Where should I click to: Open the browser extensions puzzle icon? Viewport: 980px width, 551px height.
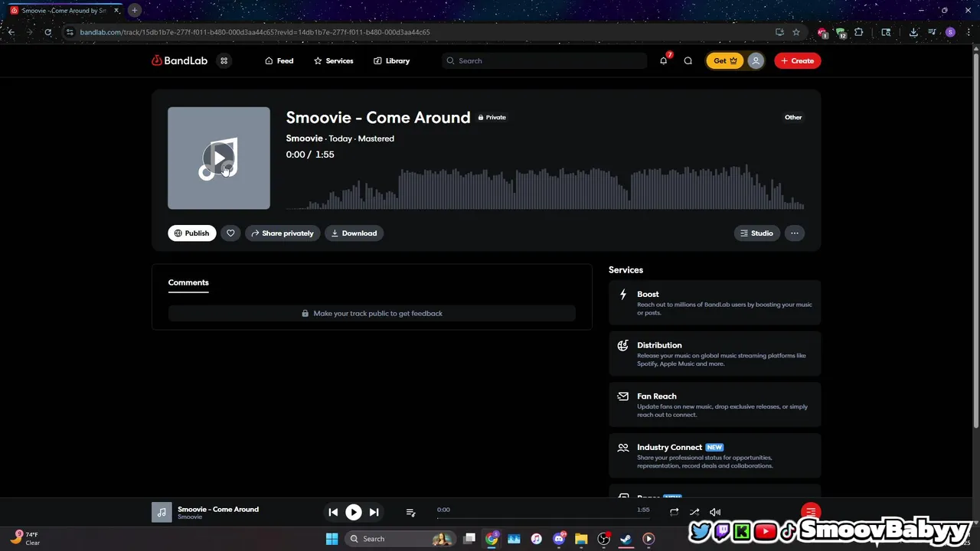click(x=858, y=32)
